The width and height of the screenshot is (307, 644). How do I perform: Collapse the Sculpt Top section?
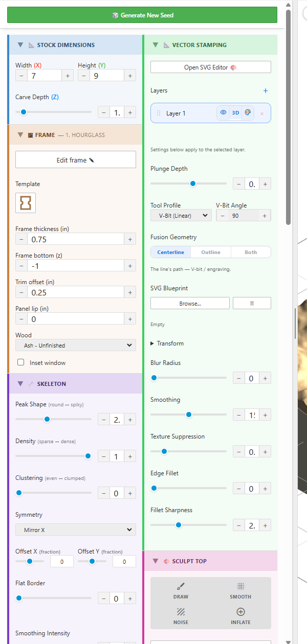click(156, 561)
